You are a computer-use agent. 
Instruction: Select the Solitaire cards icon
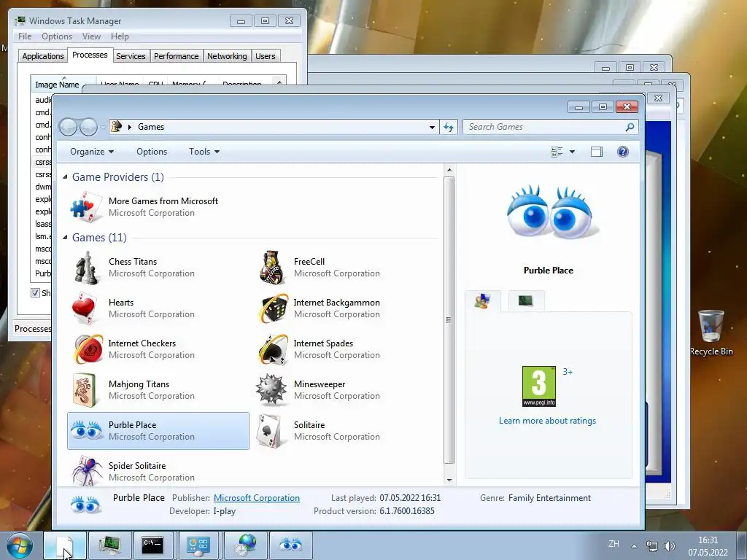point(271,431)
